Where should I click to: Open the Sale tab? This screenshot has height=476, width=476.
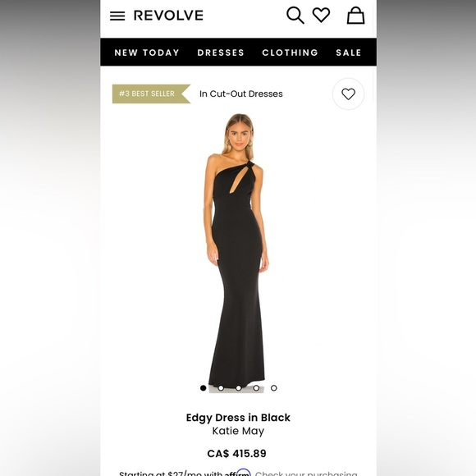(x=349, y=53)
